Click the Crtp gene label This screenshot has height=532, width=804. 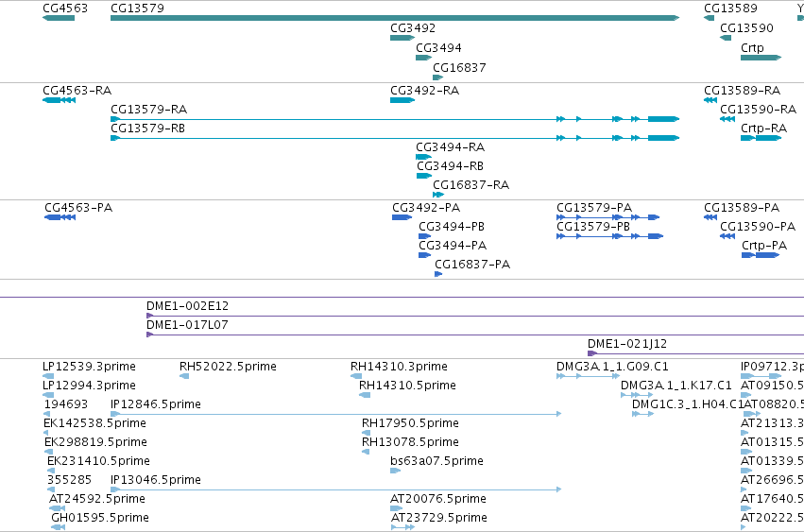click(752, 47)
